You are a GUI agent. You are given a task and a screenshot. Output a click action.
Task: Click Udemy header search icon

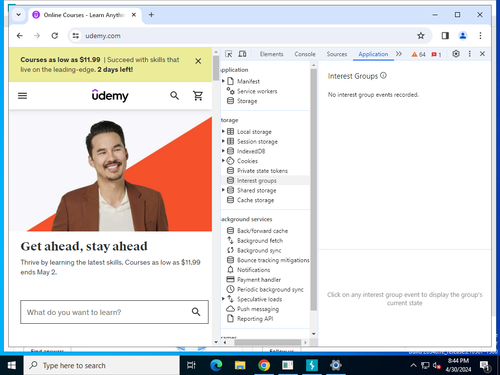174,96
